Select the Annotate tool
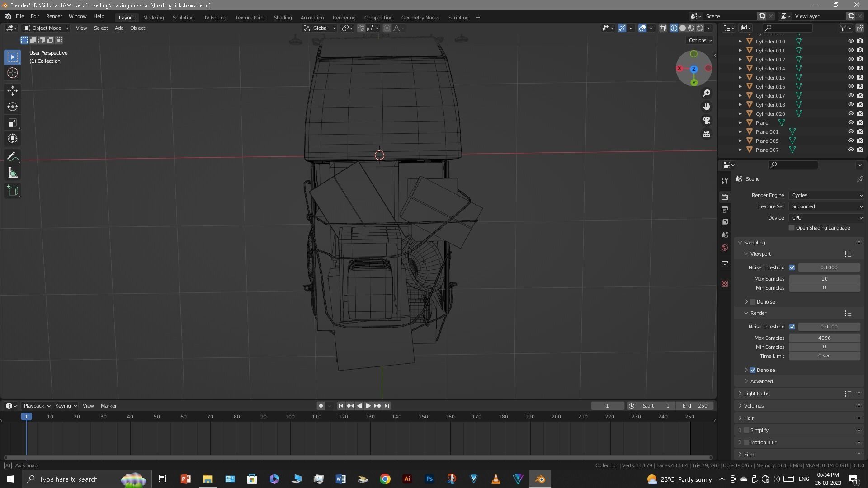This screenshot has height=488, width=868. (x=13, y=157)
